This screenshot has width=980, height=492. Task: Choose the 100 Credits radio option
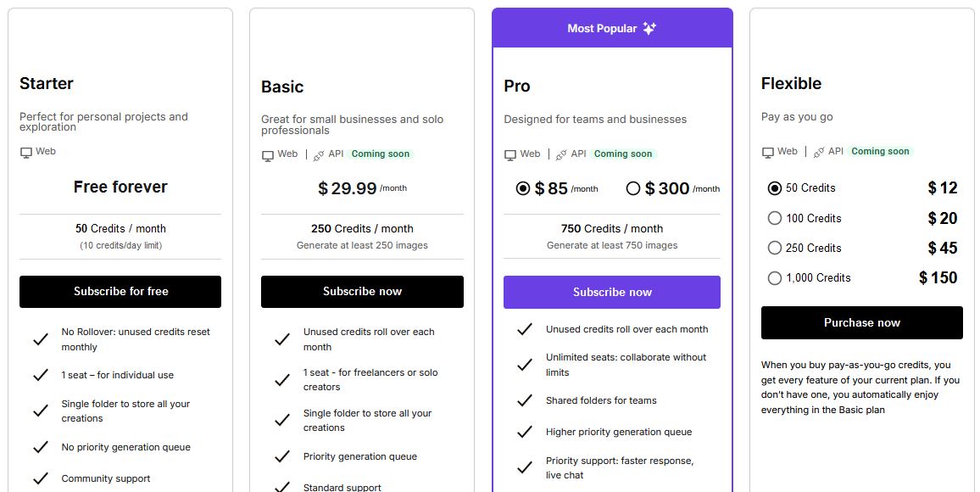(x=774, y=218)
